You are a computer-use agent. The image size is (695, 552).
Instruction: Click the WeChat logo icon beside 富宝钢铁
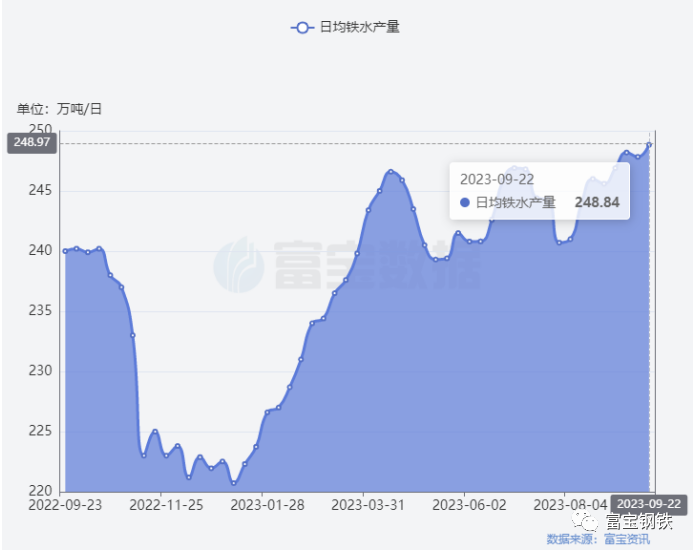585,521
